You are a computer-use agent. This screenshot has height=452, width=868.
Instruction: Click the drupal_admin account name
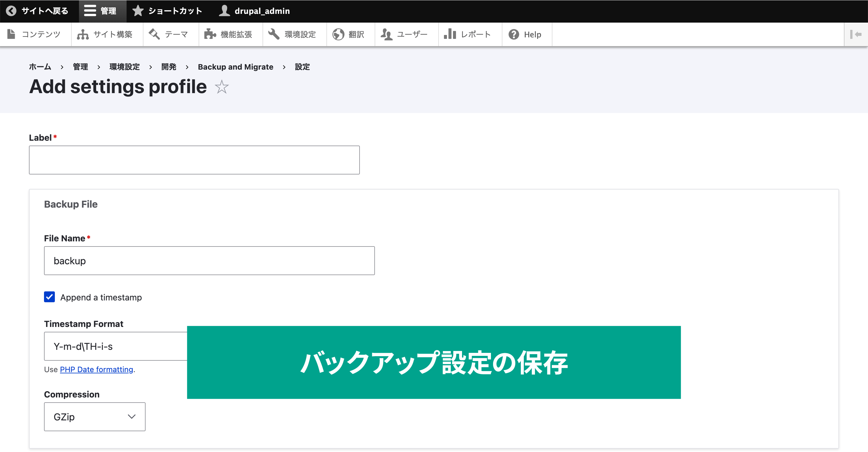[262, 11]
